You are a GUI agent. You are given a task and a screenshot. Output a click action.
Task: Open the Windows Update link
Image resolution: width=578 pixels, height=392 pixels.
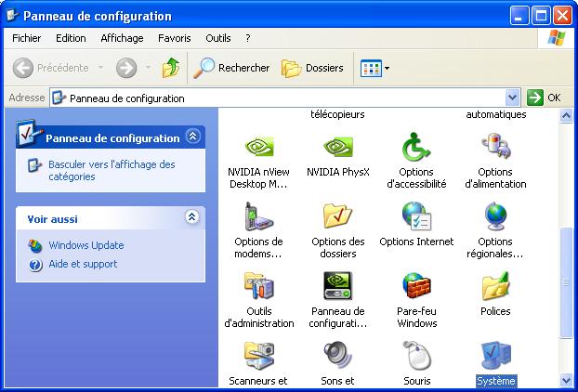(85, 245)
